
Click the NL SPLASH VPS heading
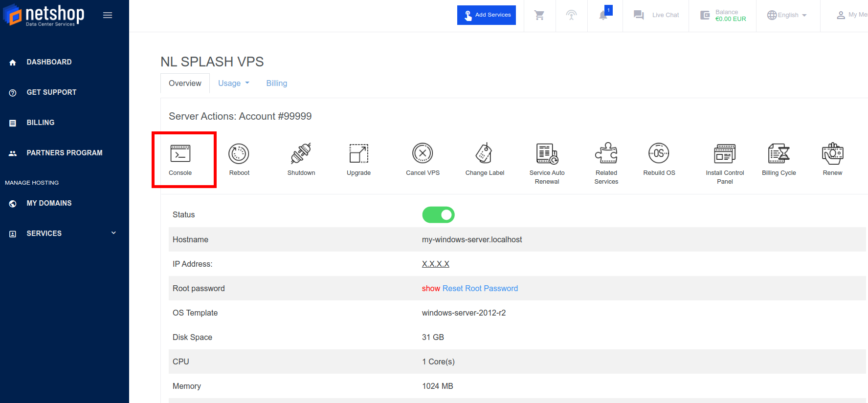coord(212,62)
